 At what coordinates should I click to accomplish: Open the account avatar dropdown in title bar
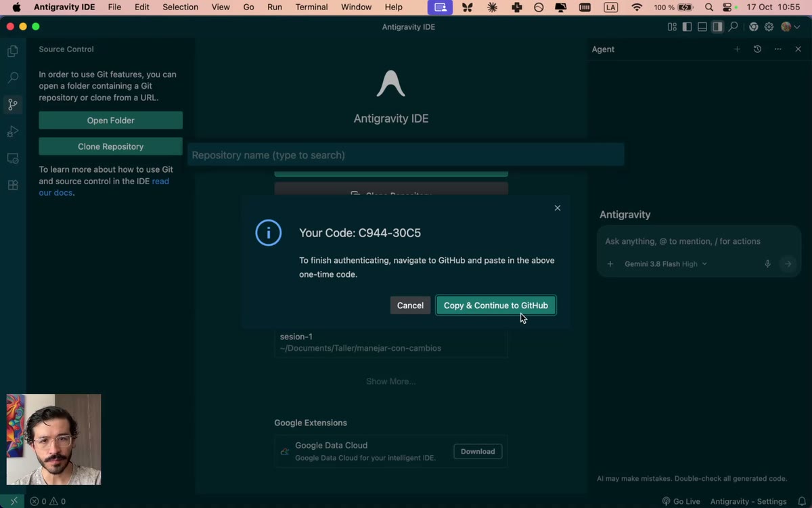point(790,27)
